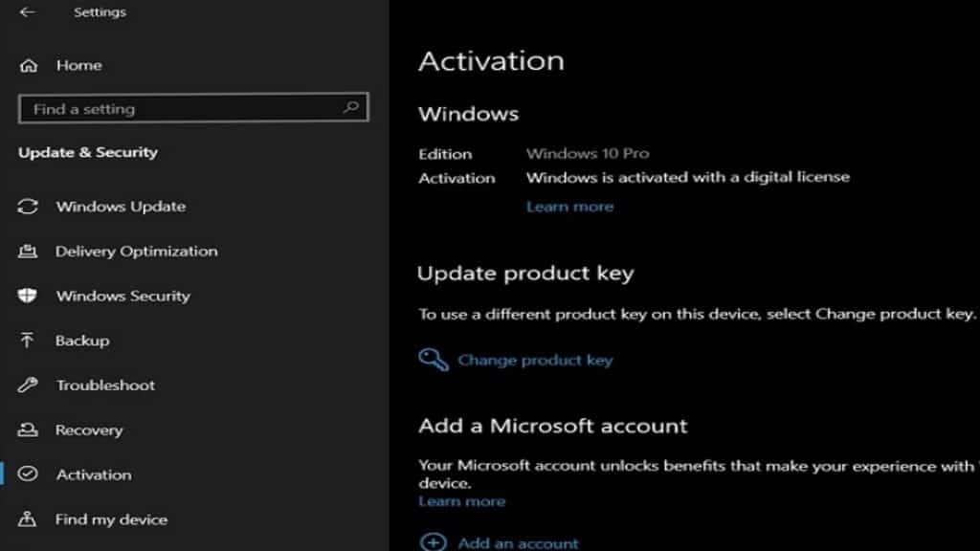980x551 pixels.
Task: Click the plus icon for Add an account
Action: 434,541
